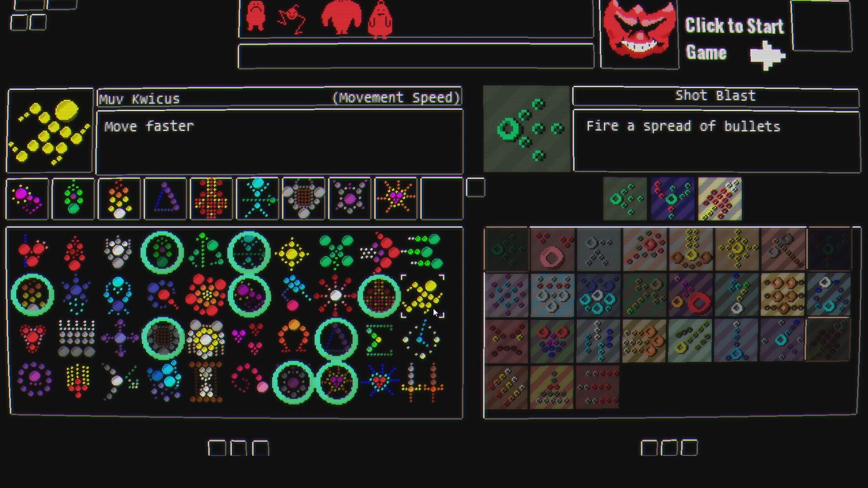
Task: Pick the green Sigma-shaped perk icon
Action: tap(379, 339)
